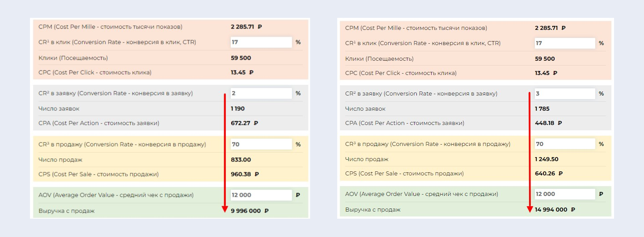644x237 pixels.
Task: Click the CTR input field in the right calculator
Action: (565, 43)
